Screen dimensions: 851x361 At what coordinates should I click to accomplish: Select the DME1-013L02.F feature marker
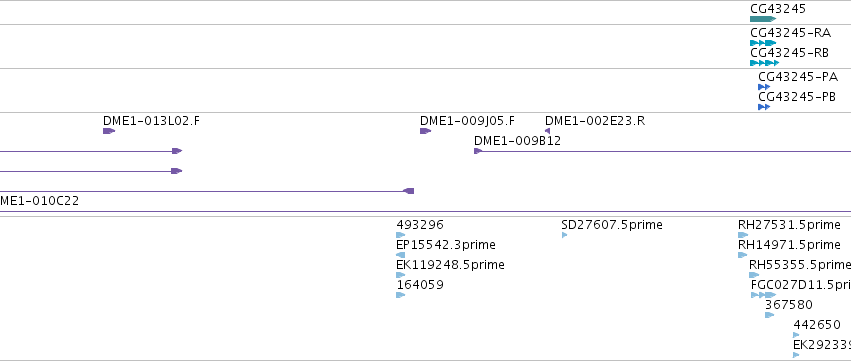[109, 131]
